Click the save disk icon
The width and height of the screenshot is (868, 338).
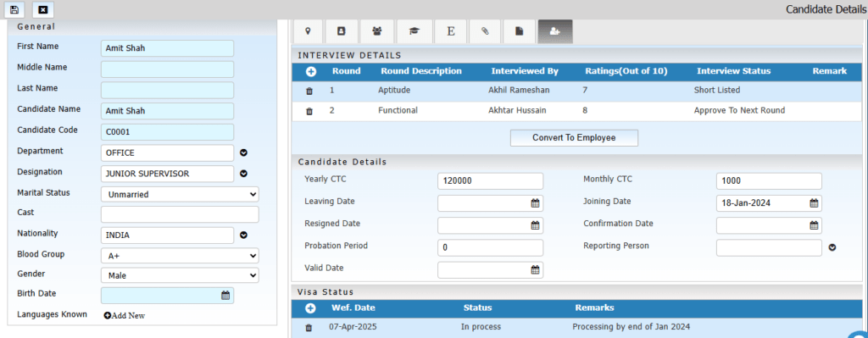tap(14, 9)
